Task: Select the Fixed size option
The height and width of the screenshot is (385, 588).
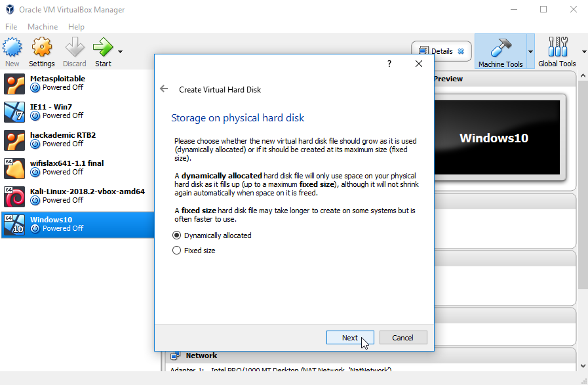Action: [176, 251]
